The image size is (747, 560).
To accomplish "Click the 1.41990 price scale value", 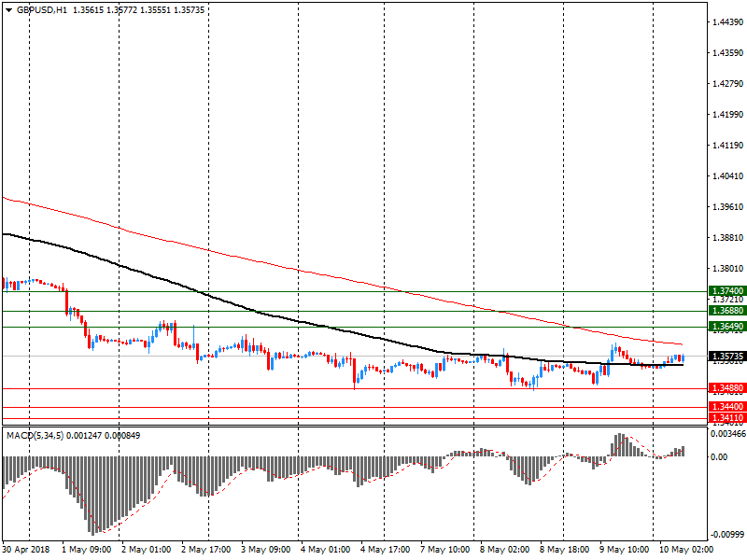I will (727, 114).
